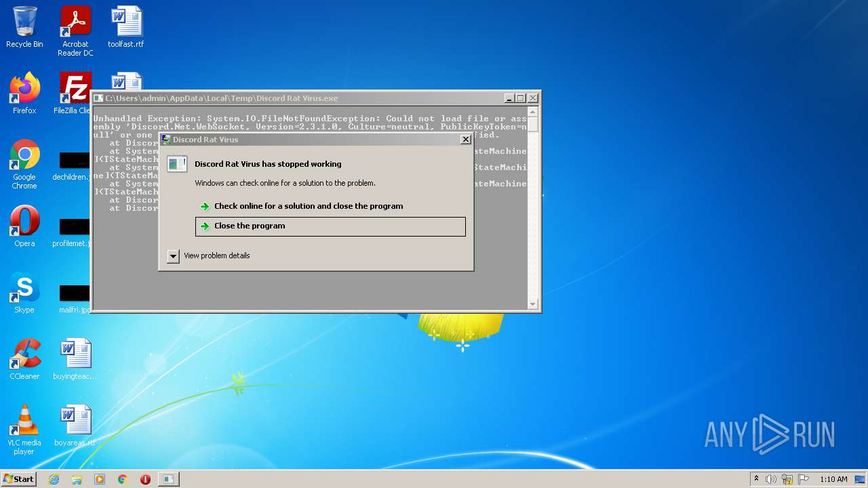
Task: Select the mallfri.jpg file icon
Action: pos(73,300)
